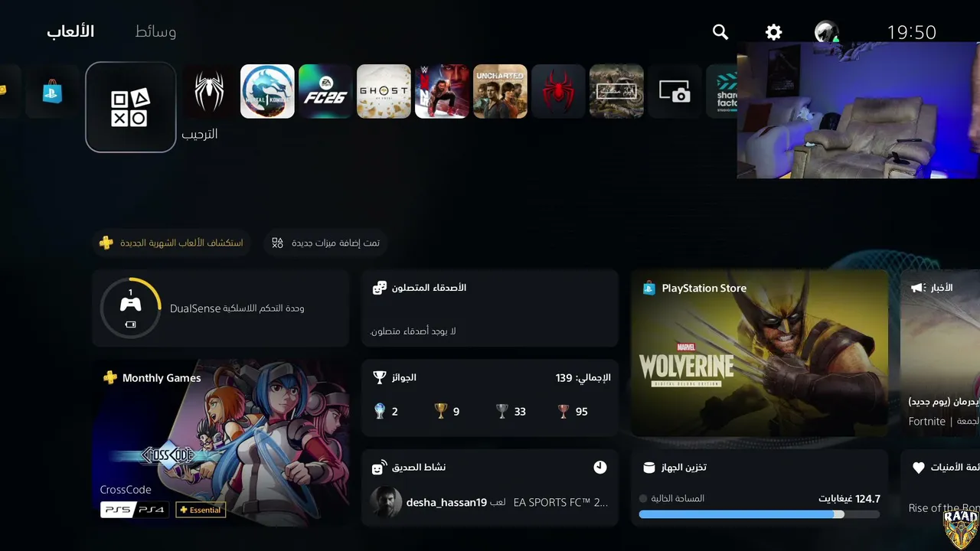
Task: Click the المساحة الخالية free space label
Action: [678, 499]
